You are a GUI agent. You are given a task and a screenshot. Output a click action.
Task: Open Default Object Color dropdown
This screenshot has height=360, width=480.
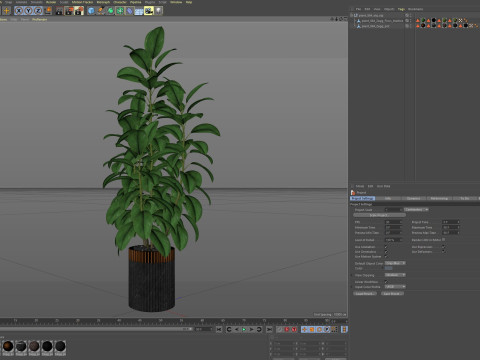point(395,263)
